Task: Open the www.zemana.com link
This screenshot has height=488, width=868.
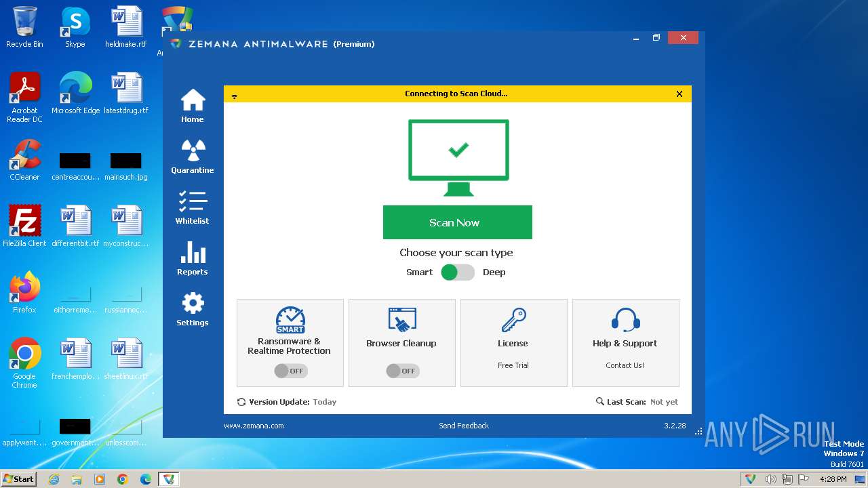Action: coord(254,426)
